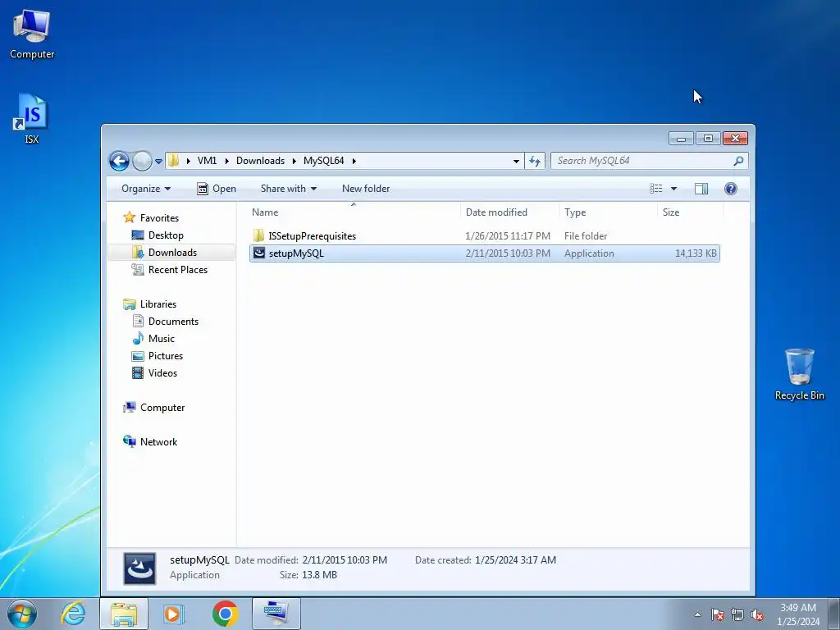Open the Action Center flag icon
Viewport: 840px width, 630px height.
coord(717,614)
